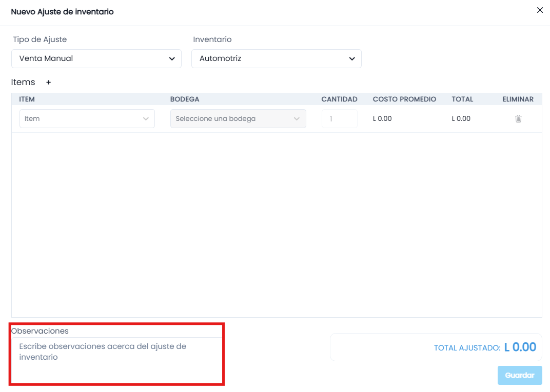This screenshot has height=392, width=550.
Task: Click the ITEM column header
Action: coord(27,99)
